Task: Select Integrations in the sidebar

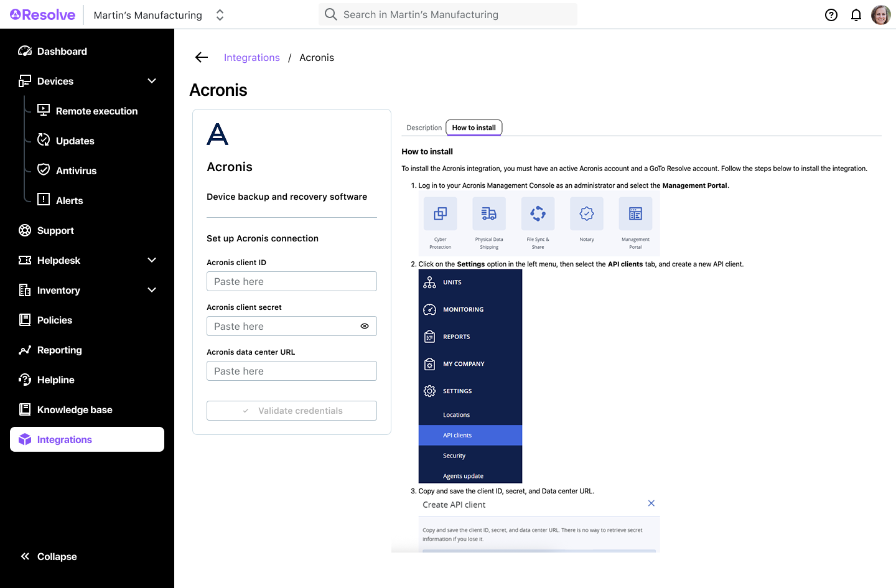Action: pos(87,439)
